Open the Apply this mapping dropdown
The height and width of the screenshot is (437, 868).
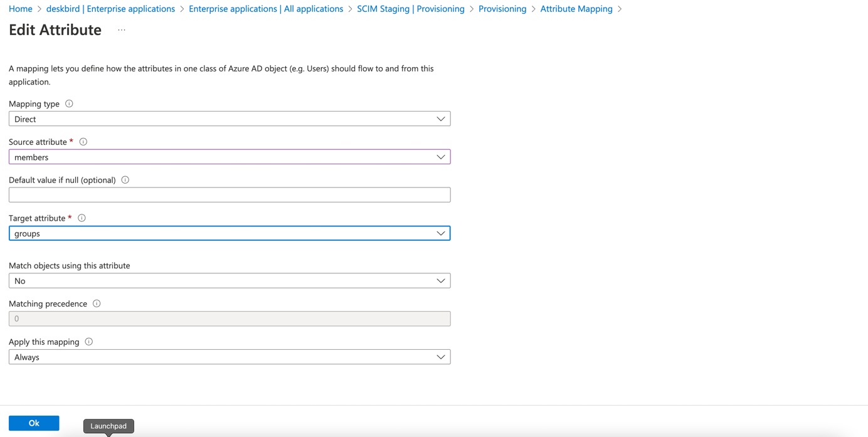[x=230, y=357]
